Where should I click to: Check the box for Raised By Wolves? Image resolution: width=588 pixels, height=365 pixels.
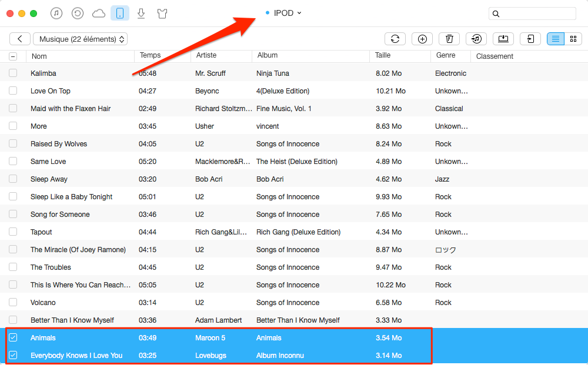[x=13, y=143]
